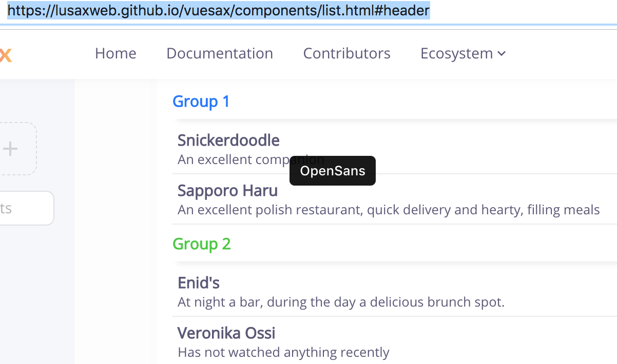Click the Enid's list item

pos(199,282)
